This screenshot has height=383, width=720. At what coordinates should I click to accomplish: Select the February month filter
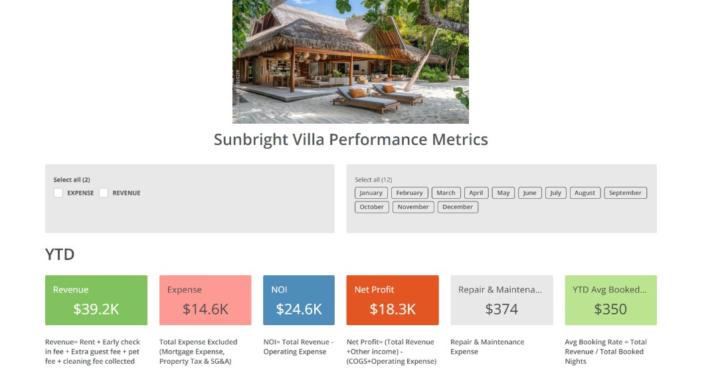coord(410,193)
